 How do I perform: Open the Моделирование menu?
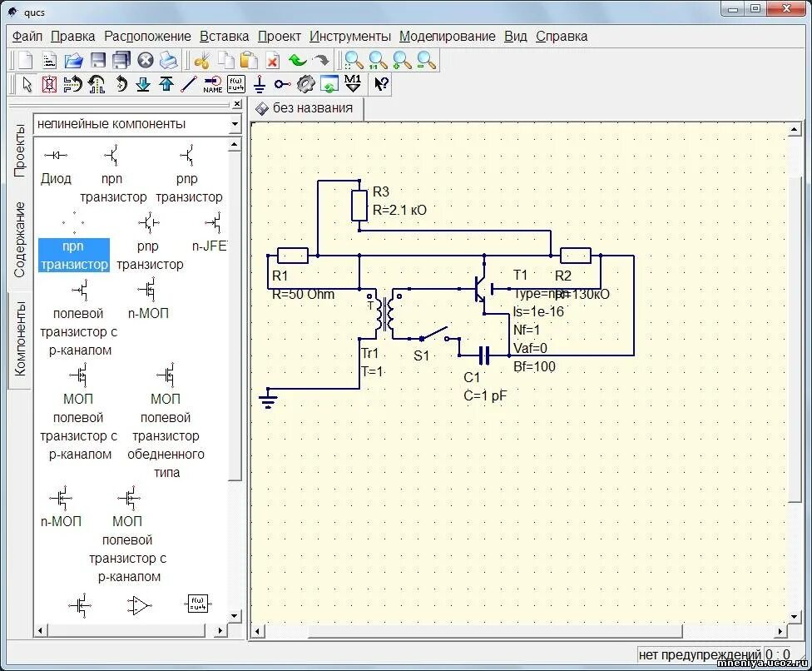point(447,37)
